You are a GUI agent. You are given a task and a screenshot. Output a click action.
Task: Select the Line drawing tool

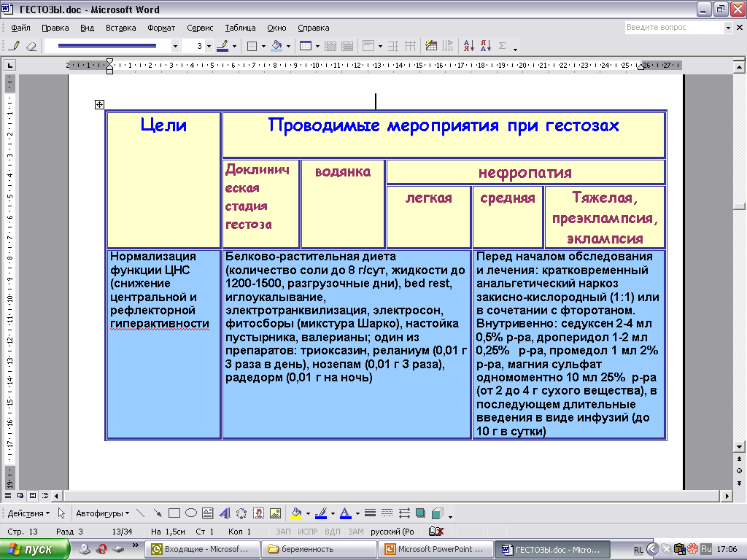[x=140, y=513]
